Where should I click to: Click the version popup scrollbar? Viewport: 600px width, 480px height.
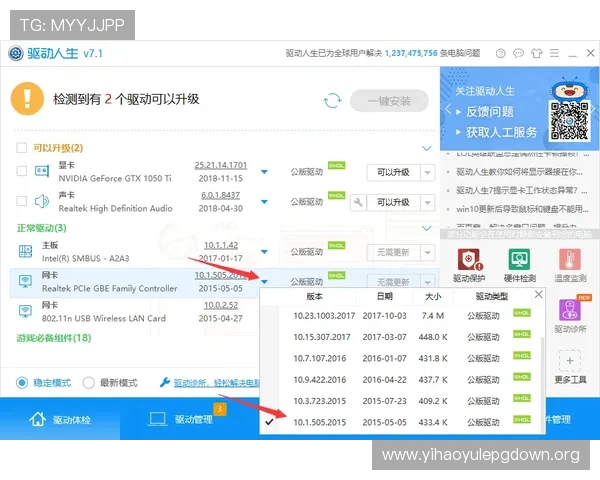(x=541, y=383)
